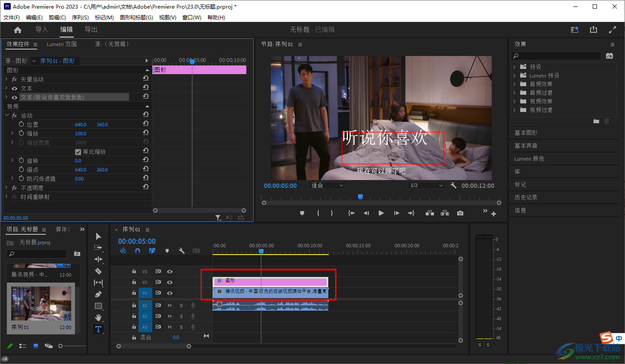Click the Export Frame camera icon
Image resolution: width=625 pixels, height=364 pixels.
click(x=460, y=213)
